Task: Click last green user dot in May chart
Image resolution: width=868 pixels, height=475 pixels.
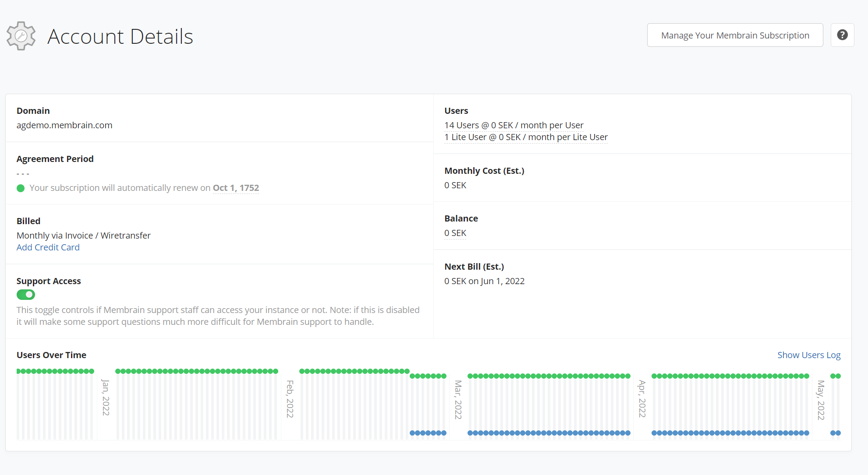Action: pos(838,376)
